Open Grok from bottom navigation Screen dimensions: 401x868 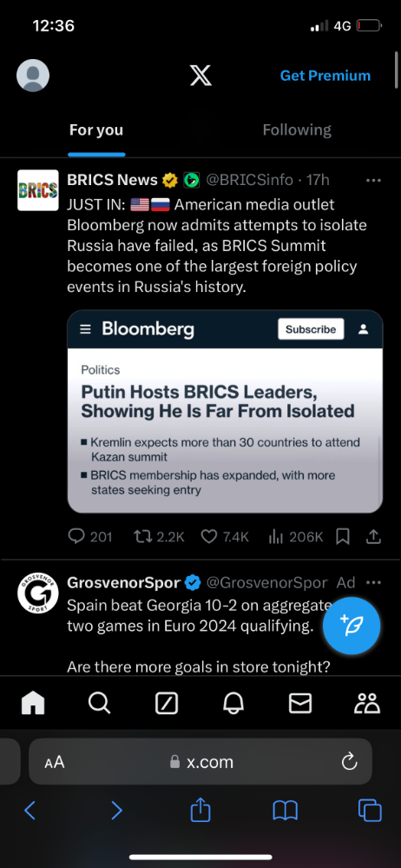pos(167,703)
